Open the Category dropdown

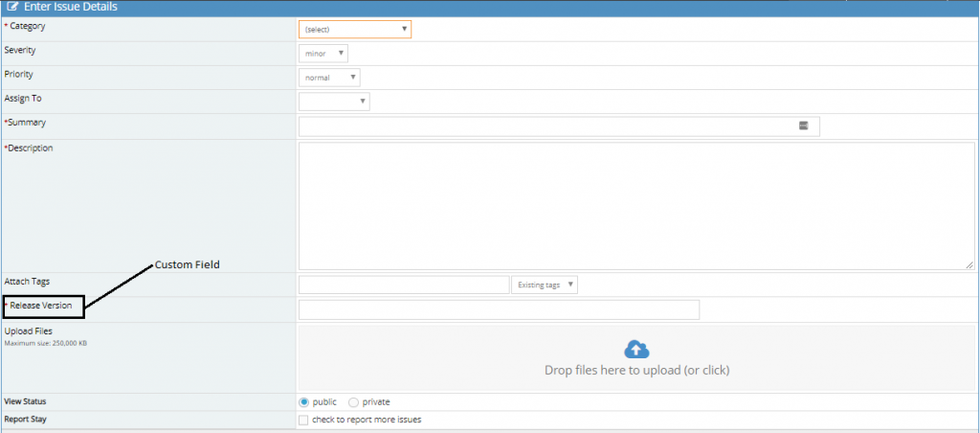pyautogui.click(x=355, y=30)
